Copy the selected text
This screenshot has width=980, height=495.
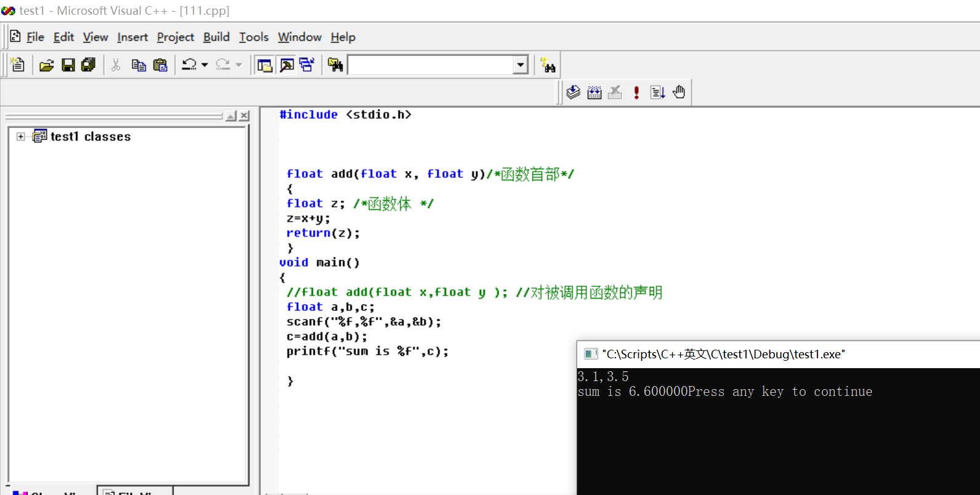[x=139, y=65]
